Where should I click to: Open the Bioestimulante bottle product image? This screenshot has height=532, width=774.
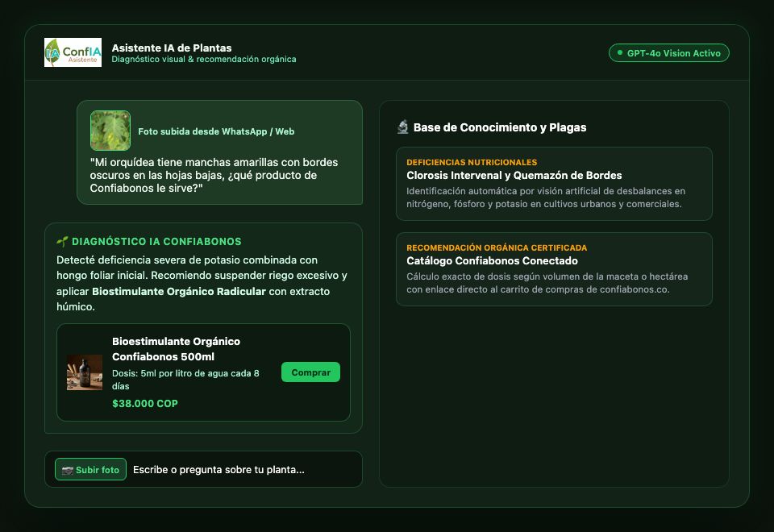85,372
